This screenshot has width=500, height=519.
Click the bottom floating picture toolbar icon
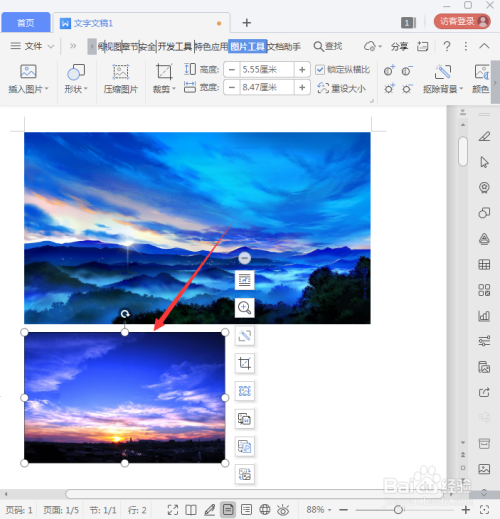coord(245,474)
